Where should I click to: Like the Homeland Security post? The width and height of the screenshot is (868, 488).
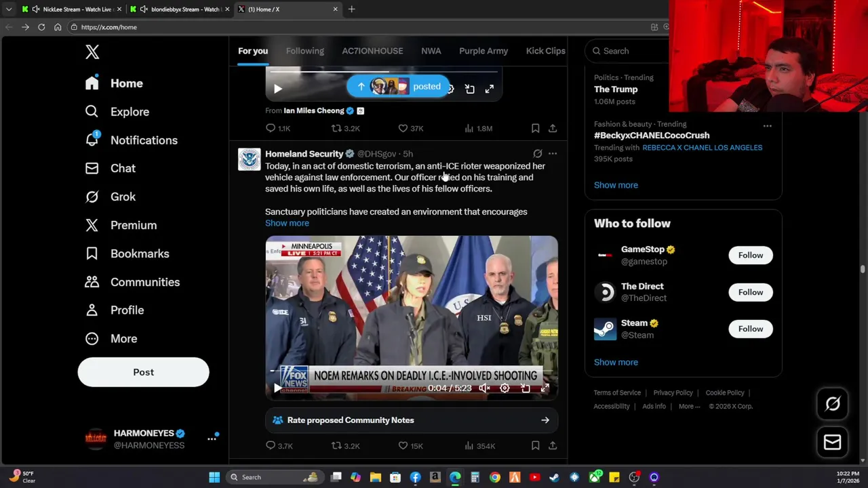[410, 446]
